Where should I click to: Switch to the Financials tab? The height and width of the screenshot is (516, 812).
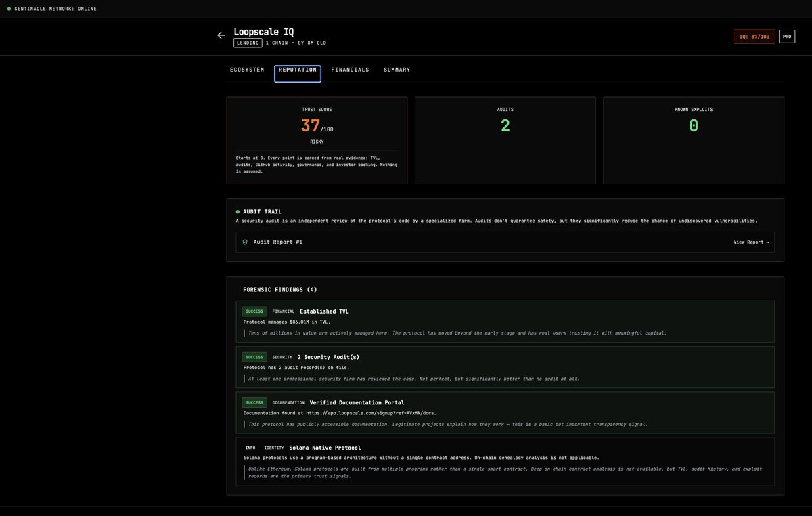coord(351,70)
